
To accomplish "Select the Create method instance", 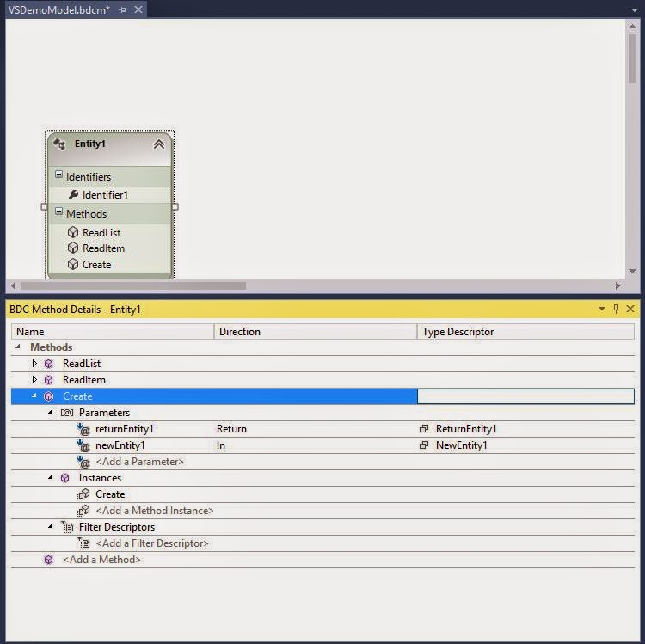I will tap(110, 494).
